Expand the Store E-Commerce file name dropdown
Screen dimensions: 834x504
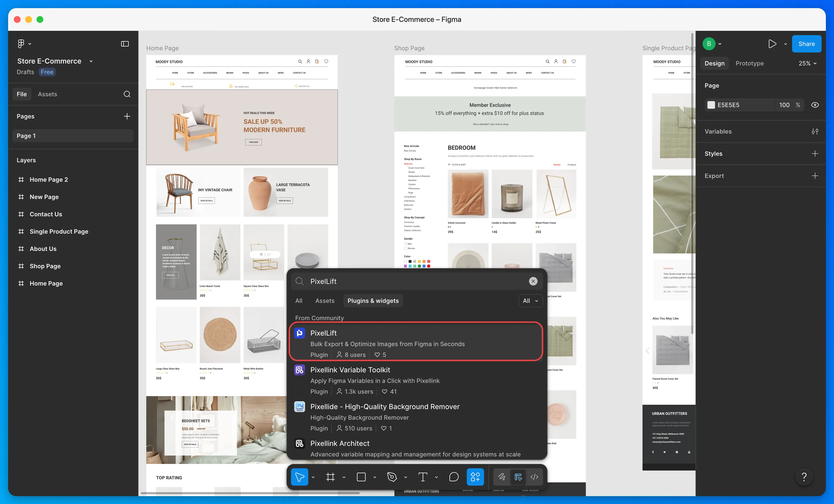click(91, 61)
